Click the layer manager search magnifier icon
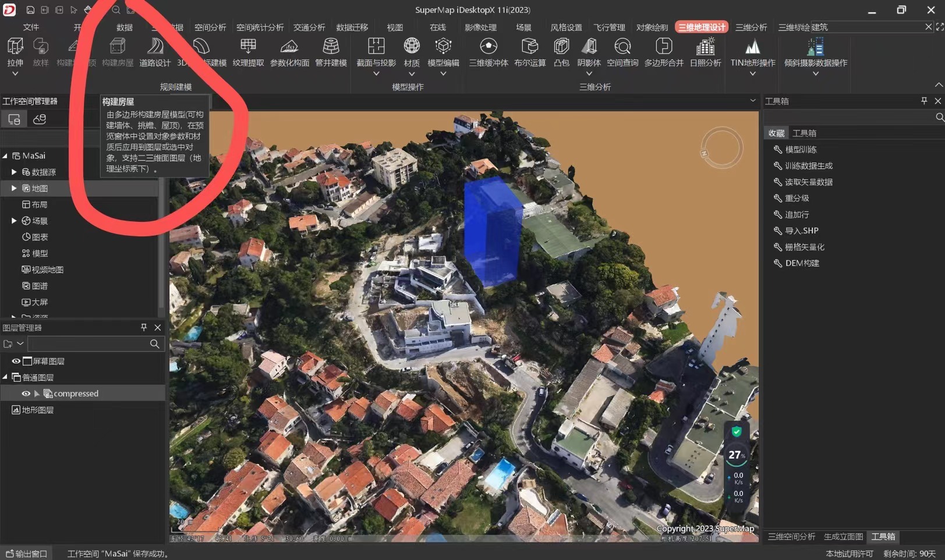 [154, 344]
